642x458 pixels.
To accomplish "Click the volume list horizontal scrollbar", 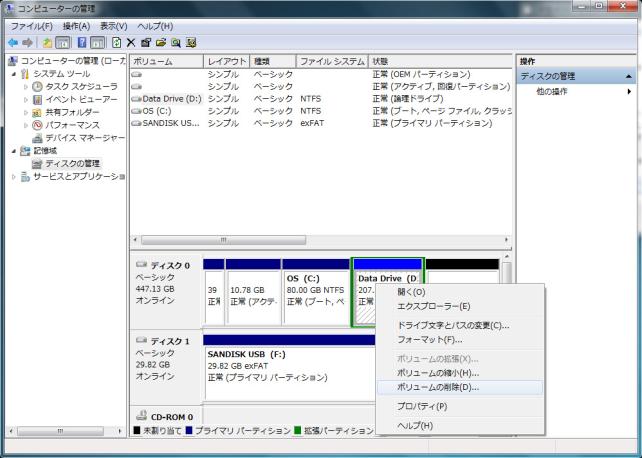I will [320, 240].
